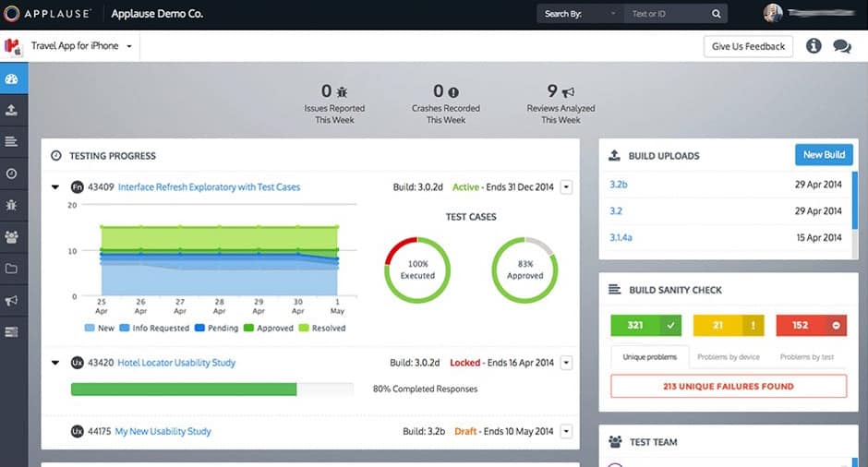868x467 pixels.
Task: Click the alert icon beside Crashes Recorded
Action: coord(453,92)
